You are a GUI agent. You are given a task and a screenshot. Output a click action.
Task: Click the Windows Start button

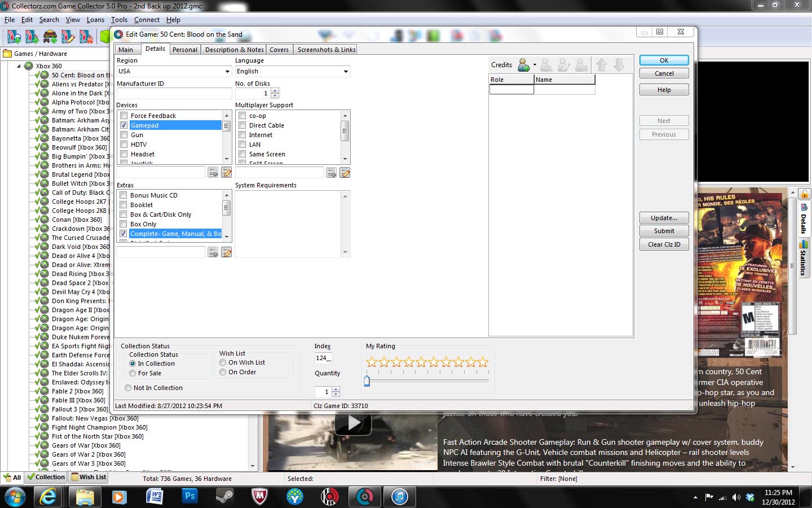click(15, 497)
